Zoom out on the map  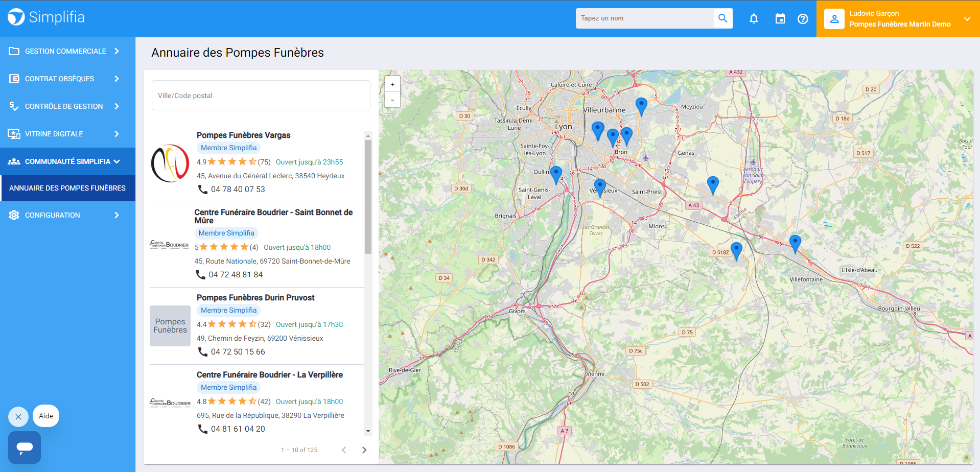tap(392, 100)
